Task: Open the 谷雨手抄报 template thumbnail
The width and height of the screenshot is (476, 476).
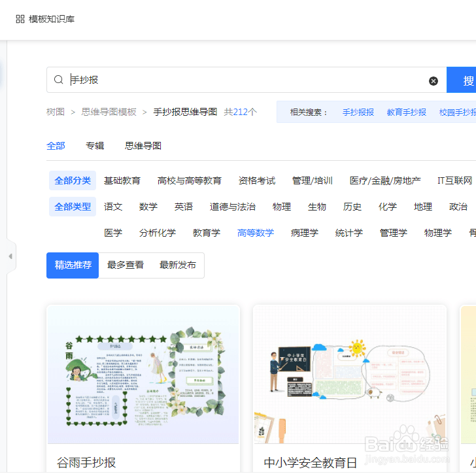Action: coord(143,374)
